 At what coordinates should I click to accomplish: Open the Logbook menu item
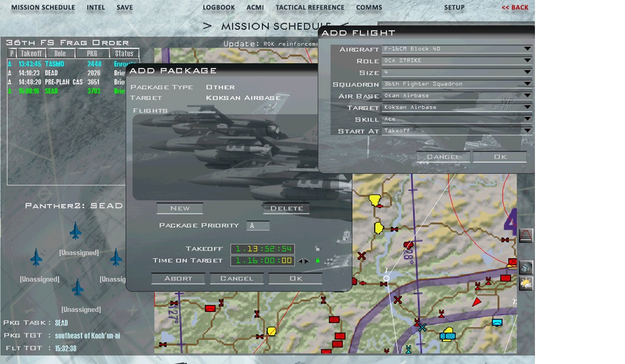(219, 8)
